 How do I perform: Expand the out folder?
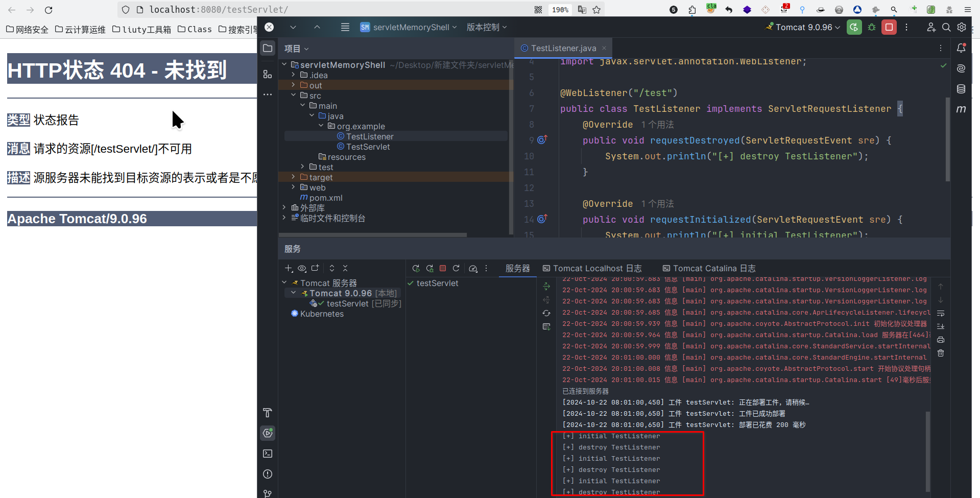point(294,85)
